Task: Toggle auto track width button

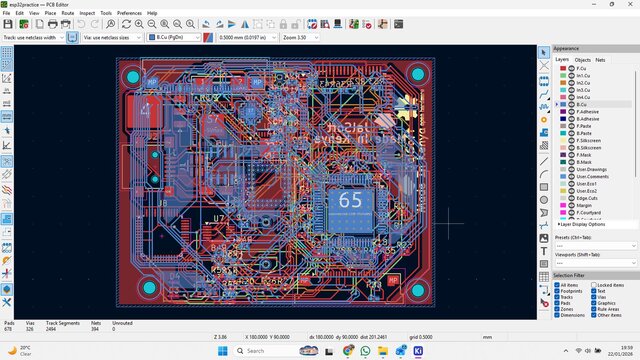Action: coord(72,38)
